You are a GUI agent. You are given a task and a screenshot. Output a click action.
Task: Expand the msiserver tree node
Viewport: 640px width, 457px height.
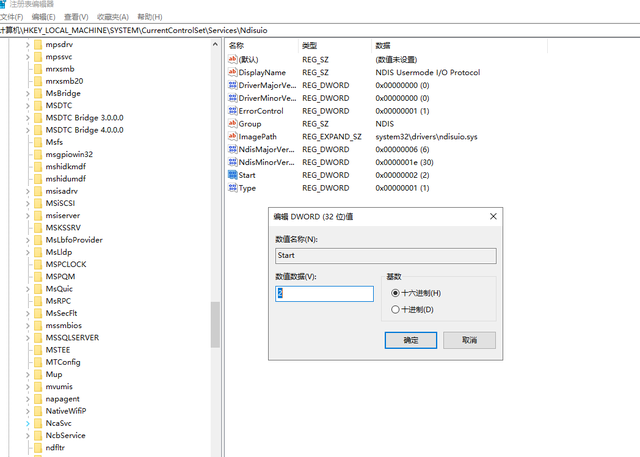(28, 215)
